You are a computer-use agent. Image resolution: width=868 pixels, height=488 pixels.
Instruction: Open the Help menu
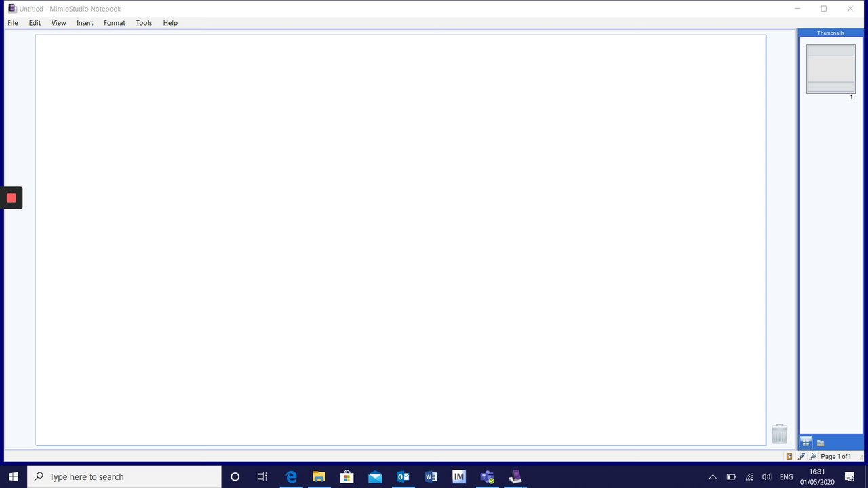tap(170, 23)
